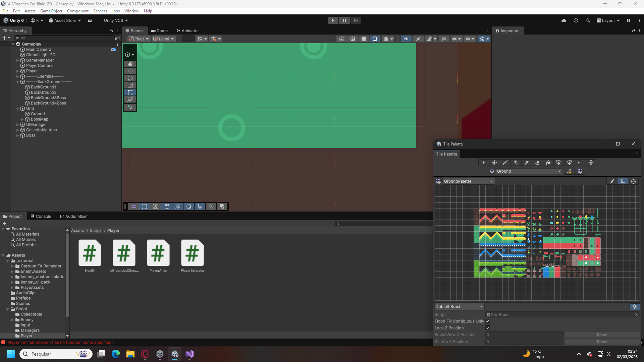Select the PlayerBehavior script thumbnail
This screenshot has width=644, height=362.
click(x=192, y=253)
